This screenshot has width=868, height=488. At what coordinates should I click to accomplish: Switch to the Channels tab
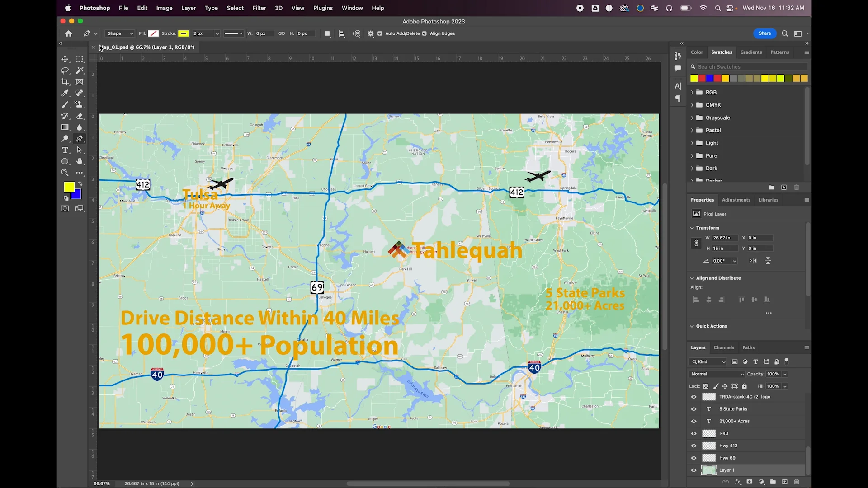723,347
